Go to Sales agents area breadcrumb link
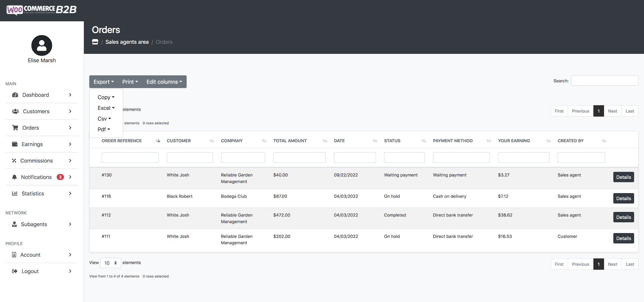 point(127,42)
